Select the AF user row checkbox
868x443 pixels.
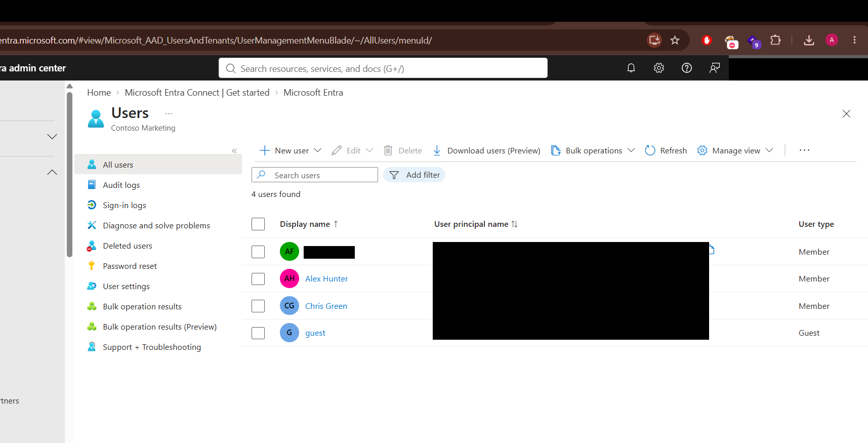coord(258,252)
